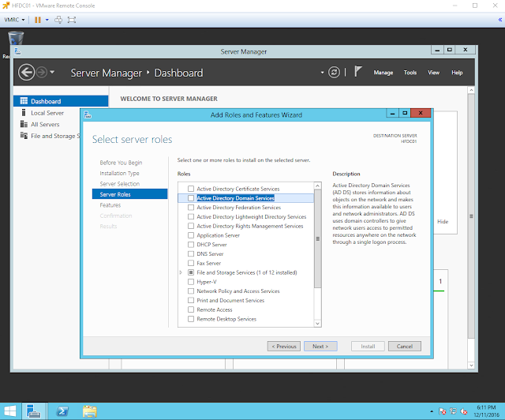Click the dashboard scroll up arrow
The image size is (505, 420).
471,90
